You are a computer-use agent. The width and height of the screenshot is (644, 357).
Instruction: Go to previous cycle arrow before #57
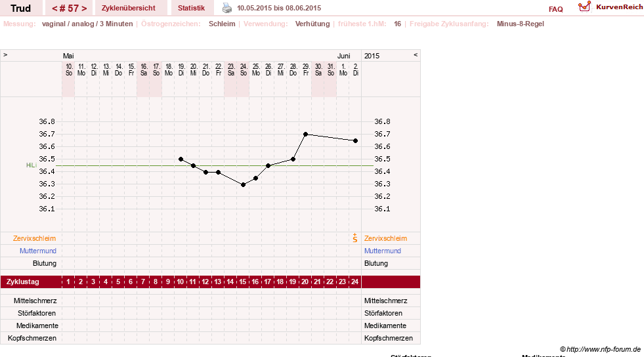54,9
